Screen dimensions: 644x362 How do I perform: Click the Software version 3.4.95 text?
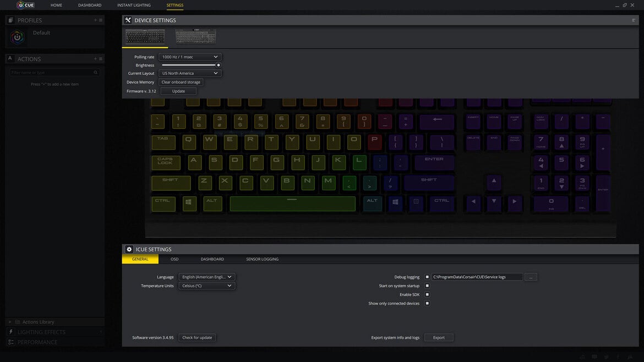click(153, 337)
